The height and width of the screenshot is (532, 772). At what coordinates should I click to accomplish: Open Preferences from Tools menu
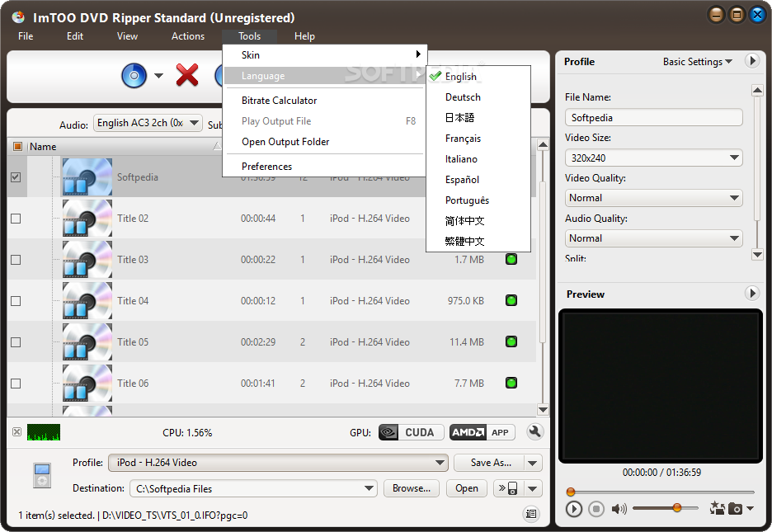click(325, 167)
